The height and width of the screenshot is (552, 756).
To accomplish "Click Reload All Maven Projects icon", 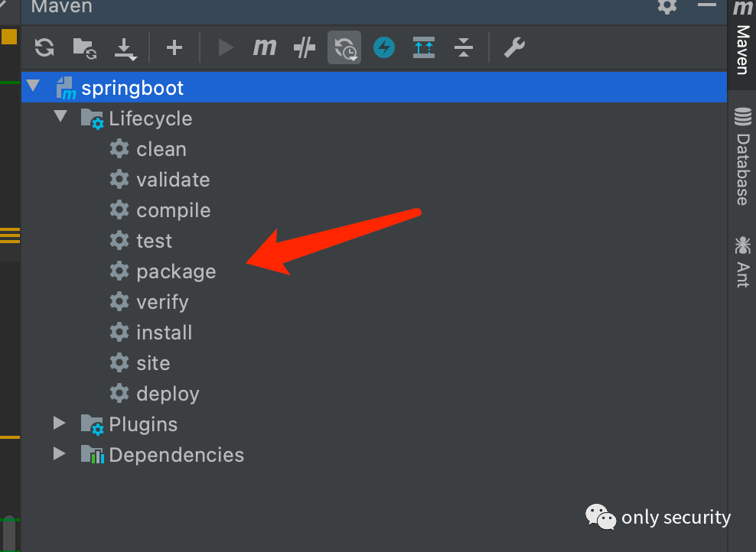I will point(44,47).
